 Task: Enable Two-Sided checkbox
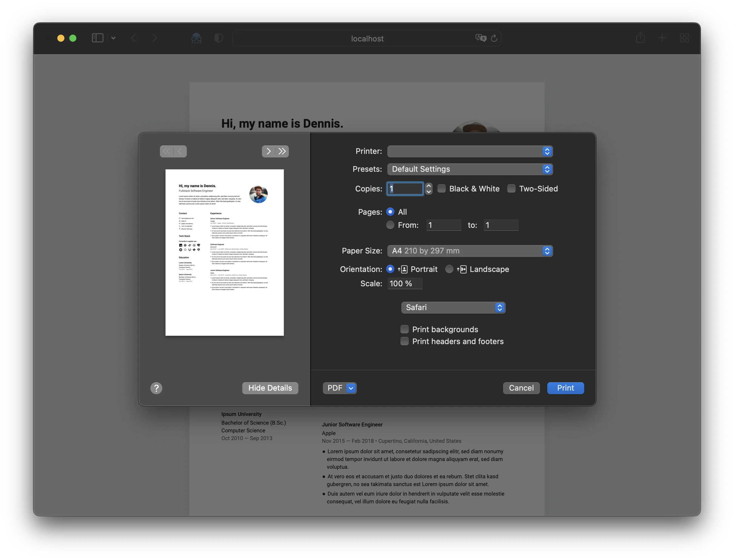tap(511, 189)
